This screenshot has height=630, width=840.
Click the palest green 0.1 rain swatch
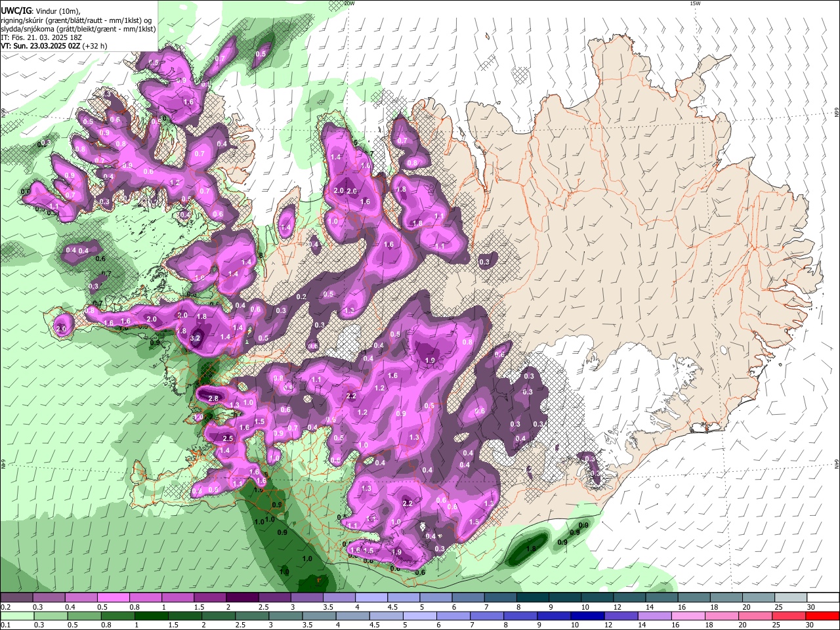pyautogui.click(x=16, y=616)
